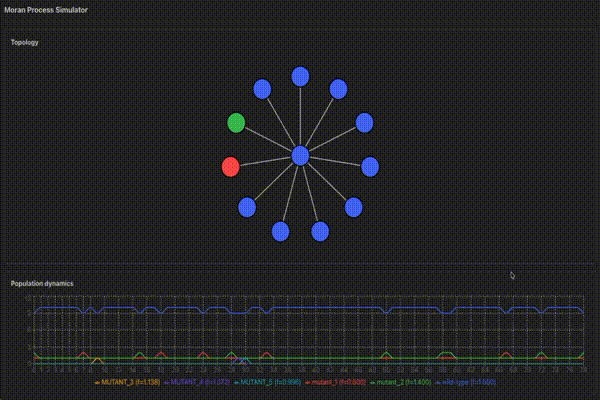Click the blue leaf node directly below the green node's neighbor, the red node
Image resolution: width=600 pixels, height=400 pixels.
247,207
